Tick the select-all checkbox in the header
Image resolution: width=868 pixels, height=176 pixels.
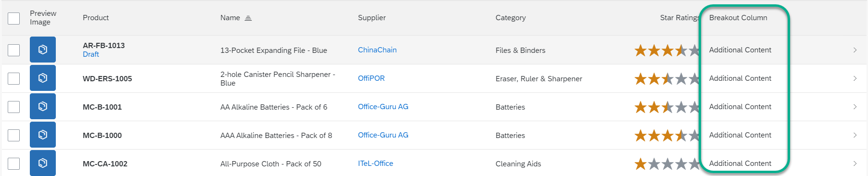click(x=14, y=18)
